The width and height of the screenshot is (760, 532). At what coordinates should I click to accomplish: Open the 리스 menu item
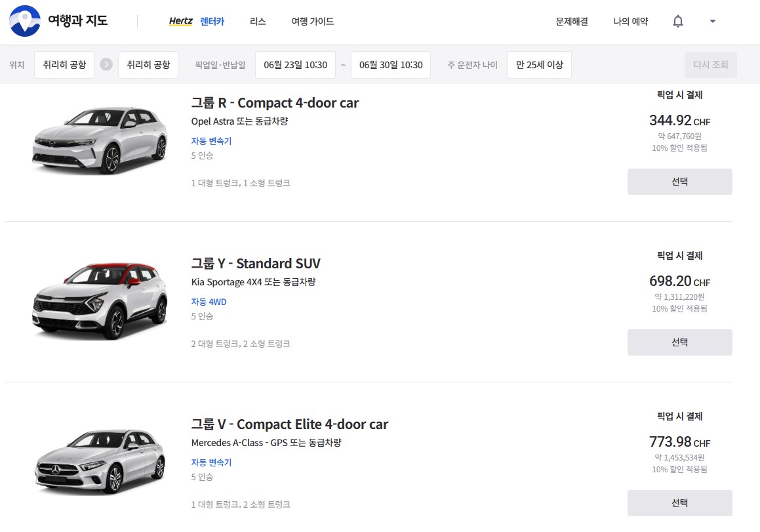[x=258, y=22]
